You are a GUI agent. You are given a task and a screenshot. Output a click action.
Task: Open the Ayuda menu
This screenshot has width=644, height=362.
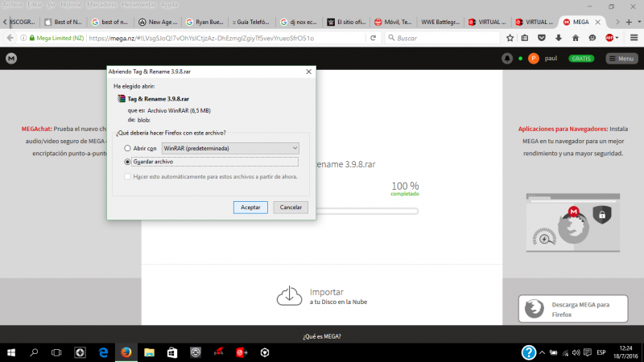169,5
